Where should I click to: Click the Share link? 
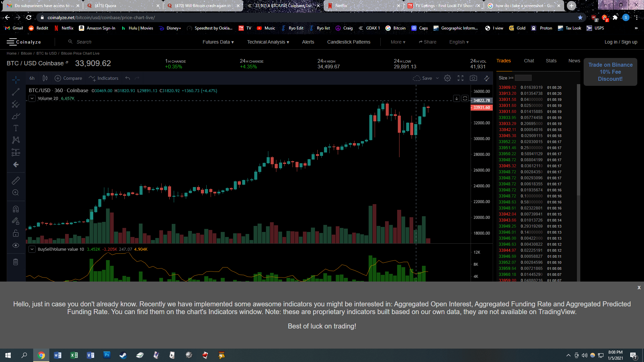[x=428, y=42]
